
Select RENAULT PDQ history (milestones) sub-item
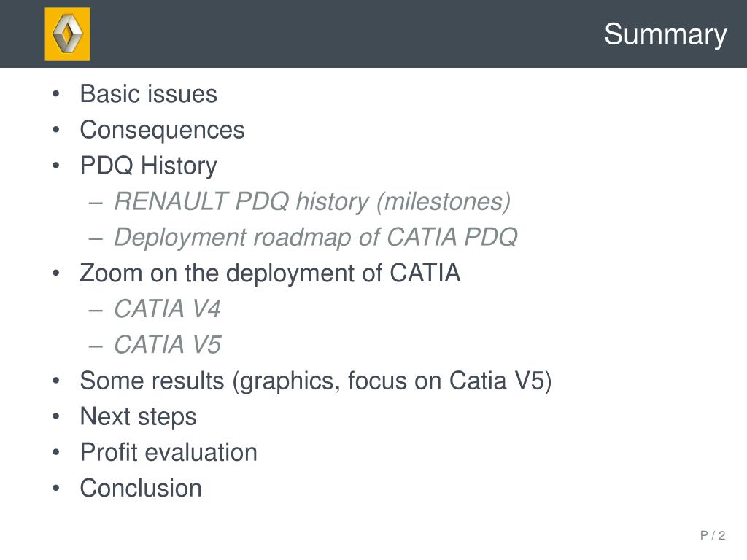pyautogui.click(x=312, y=201)
